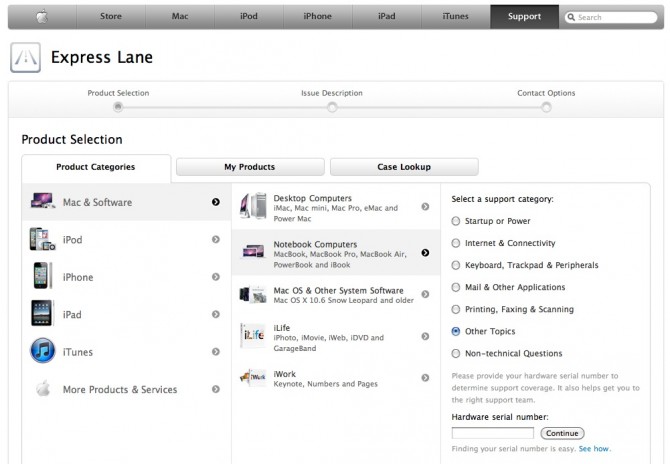The width and height of the screenshot is (670, 464).
Task: Click the More Products & Services label
Action: tap(120, 389)
